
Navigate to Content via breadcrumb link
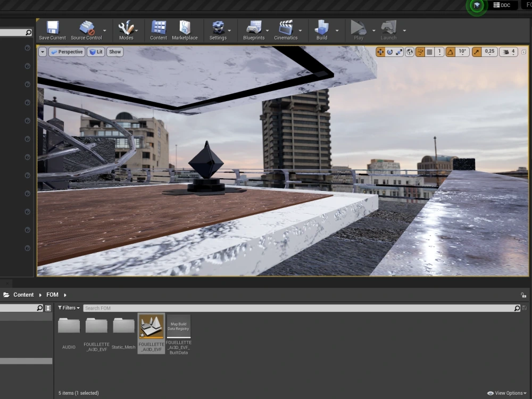point(23,294)
